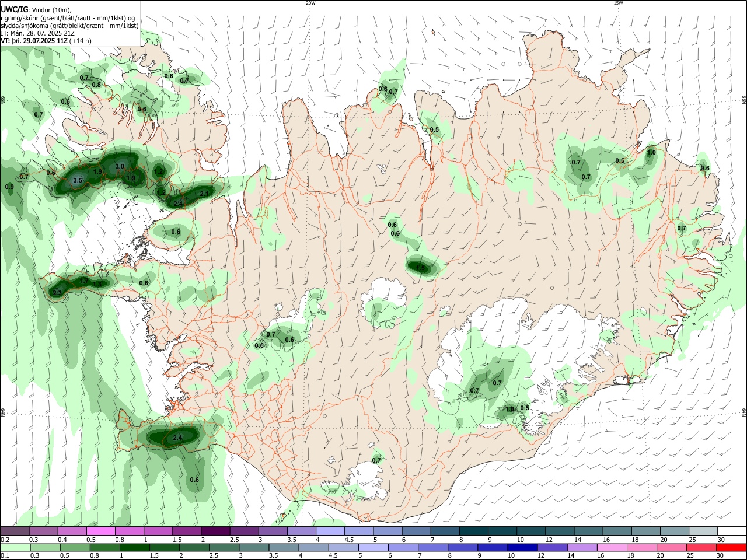Click the 2.3 value on the Snæfellsnes peninsula
747x560 pixels.
57,293
